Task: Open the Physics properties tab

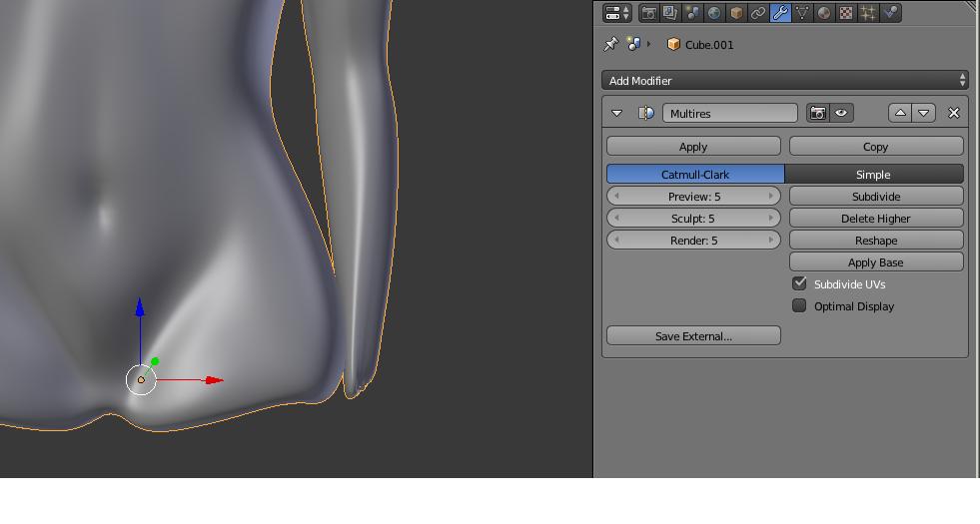Action: click(891, 13)
